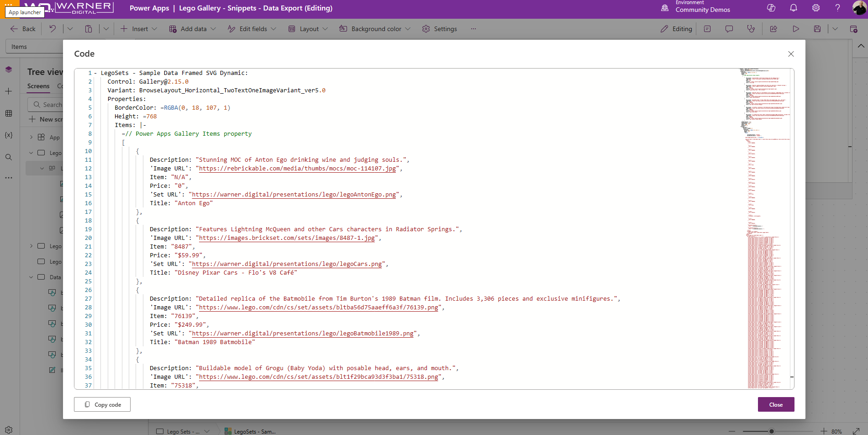Open the Items property selector
The width and height of the screenshot is (868, 435).
pos(34,47)
